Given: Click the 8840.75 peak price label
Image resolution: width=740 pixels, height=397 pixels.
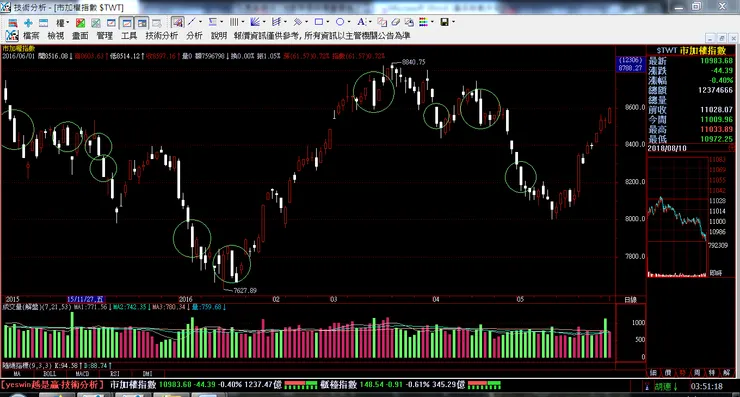Looking at the screenshot, I should 413,62.
